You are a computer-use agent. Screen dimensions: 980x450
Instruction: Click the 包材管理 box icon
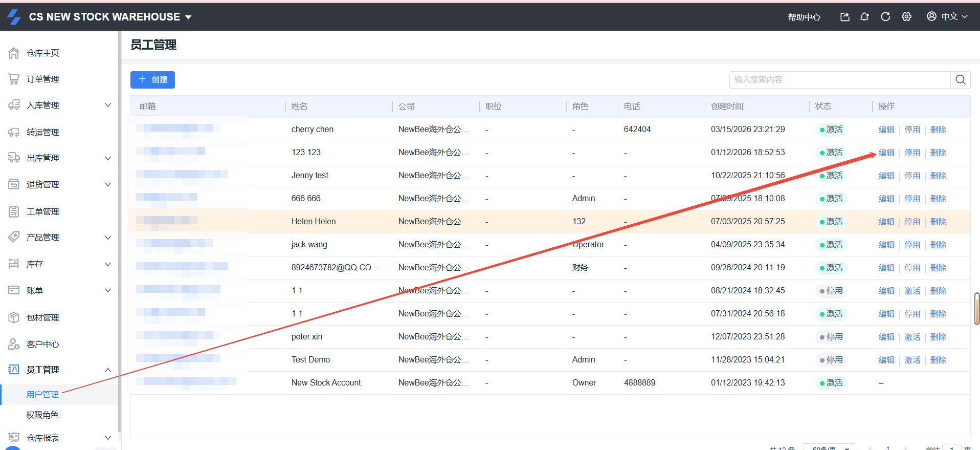click(14, 317)
